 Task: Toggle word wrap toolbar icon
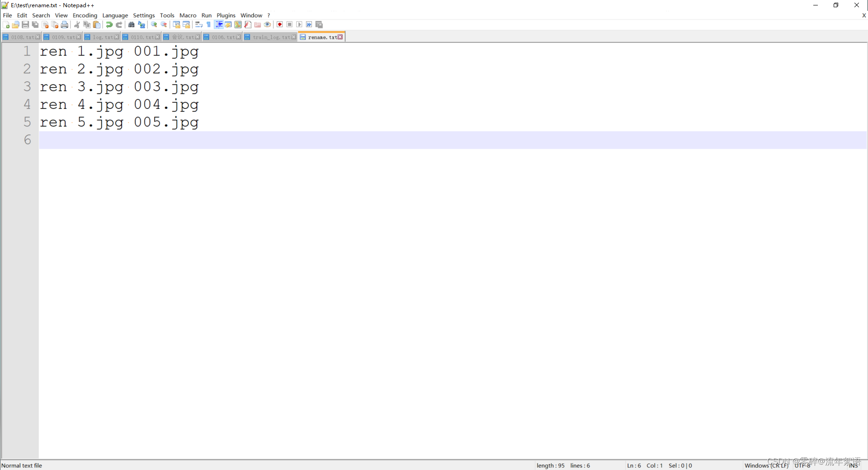pyautogui.click(x=199, y=25)
